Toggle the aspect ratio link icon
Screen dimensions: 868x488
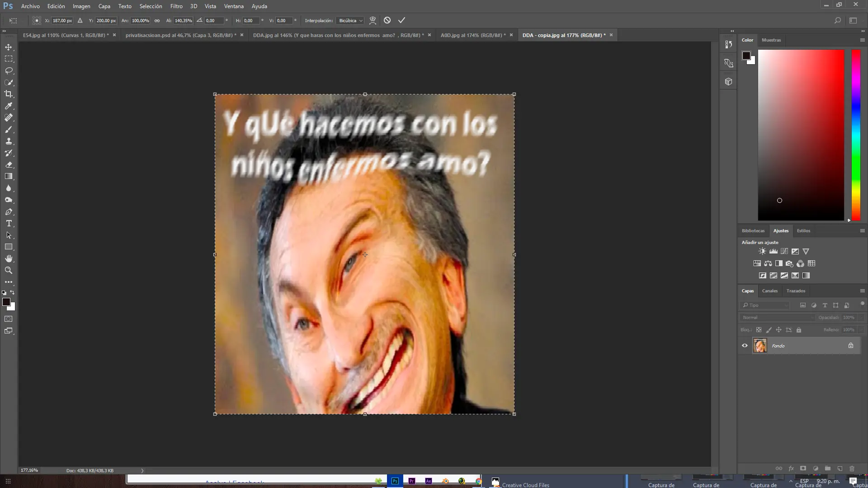coord(157,20)
